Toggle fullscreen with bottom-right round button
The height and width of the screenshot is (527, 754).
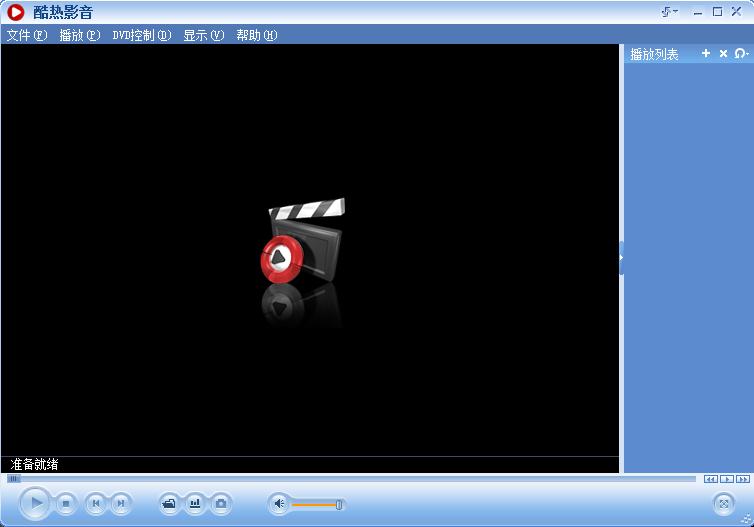coord(724,504)
